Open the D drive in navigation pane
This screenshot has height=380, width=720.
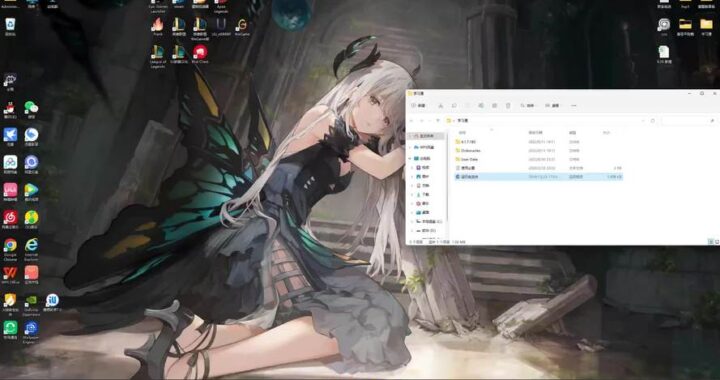click(426, 230)
